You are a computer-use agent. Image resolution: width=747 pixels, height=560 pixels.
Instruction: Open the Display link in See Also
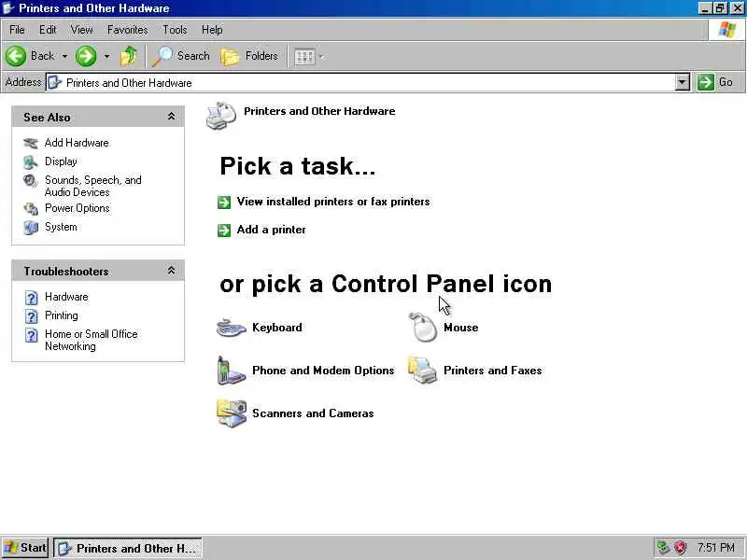coord(61,161)
